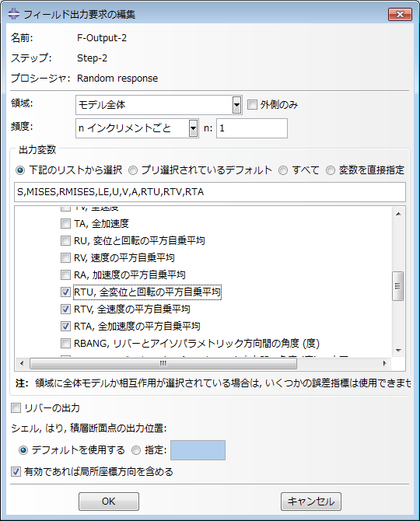Click the scroll up arrow of variable list
This screenshot has height=521, width=420.
pyautogui.click(x=398, y=214)
